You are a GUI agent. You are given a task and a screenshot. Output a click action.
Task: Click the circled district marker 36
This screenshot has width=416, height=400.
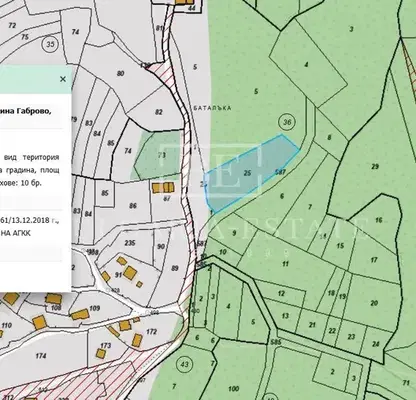(x=287, y=122)
